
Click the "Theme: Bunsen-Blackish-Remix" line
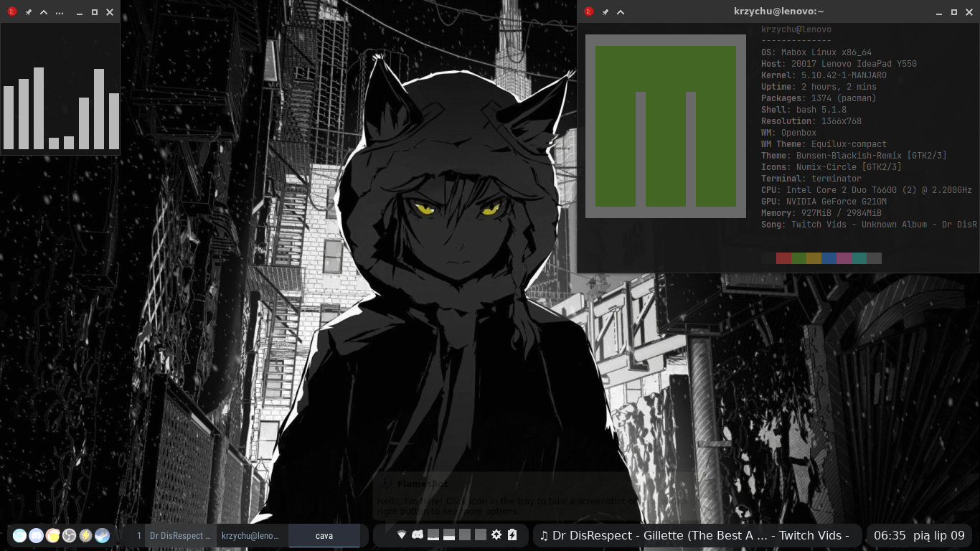point(854,156)
